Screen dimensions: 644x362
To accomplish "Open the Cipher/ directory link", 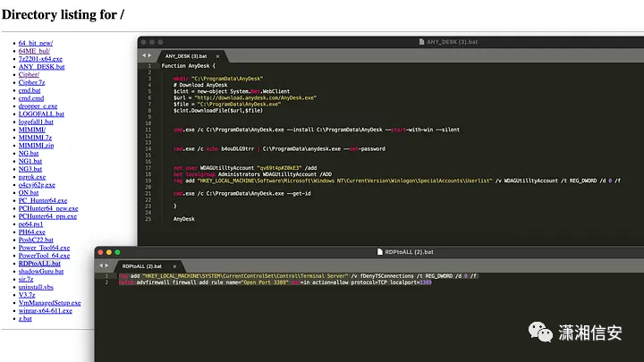I will click(29, 75).
